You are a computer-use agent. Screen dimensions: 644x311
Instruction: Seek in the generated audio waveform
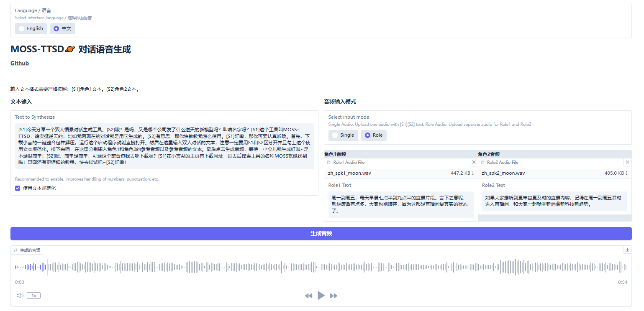pos(321,267)
